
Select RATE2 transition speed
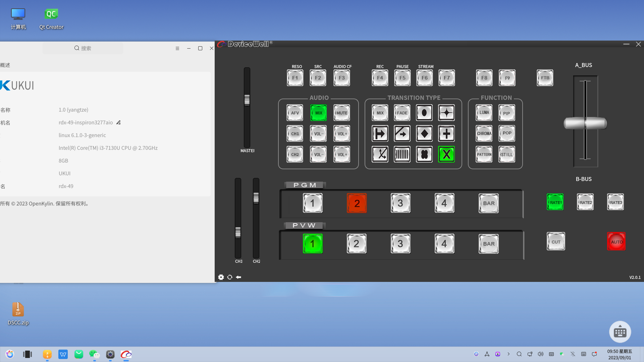click(585, 202)
